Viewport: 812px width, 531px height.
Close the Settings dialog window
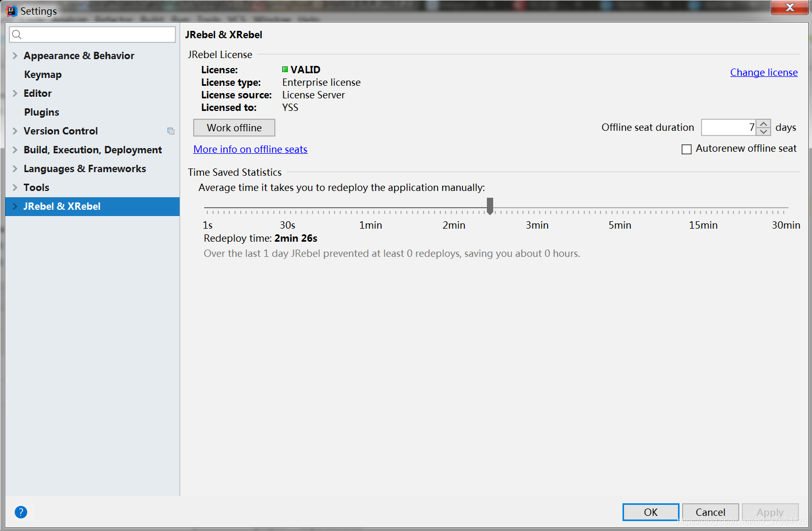[x=789, y=7]
